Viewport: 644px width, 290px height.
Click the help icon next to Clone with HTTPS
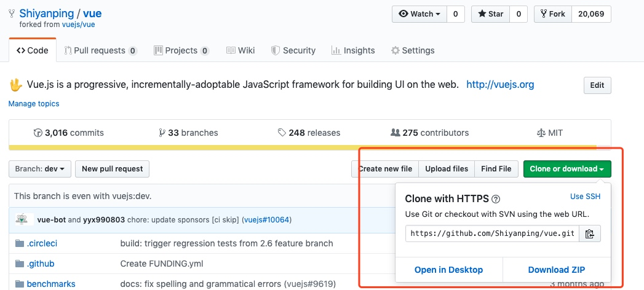496,199
